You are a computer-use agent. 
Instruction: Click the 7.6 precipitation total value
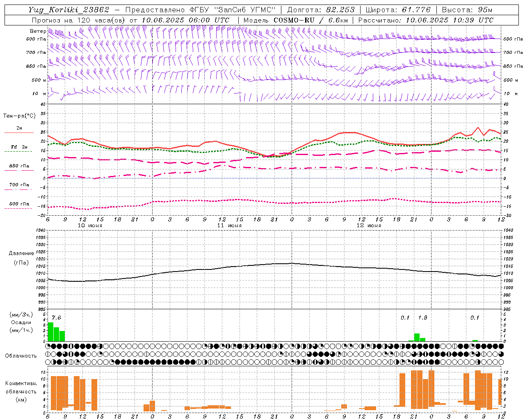point(56,318)
